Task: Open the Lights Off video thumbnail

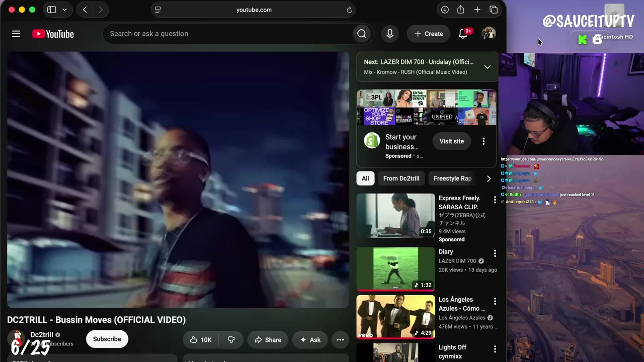Action: (396, 352)
